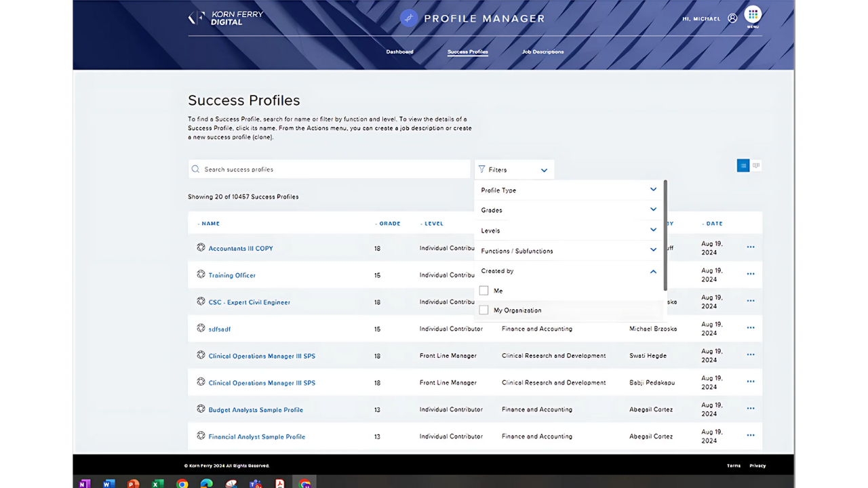The height and width of the screenshot is (488, 868).
Task: Click the search magnifying glass icon
Action: point(195,169)
